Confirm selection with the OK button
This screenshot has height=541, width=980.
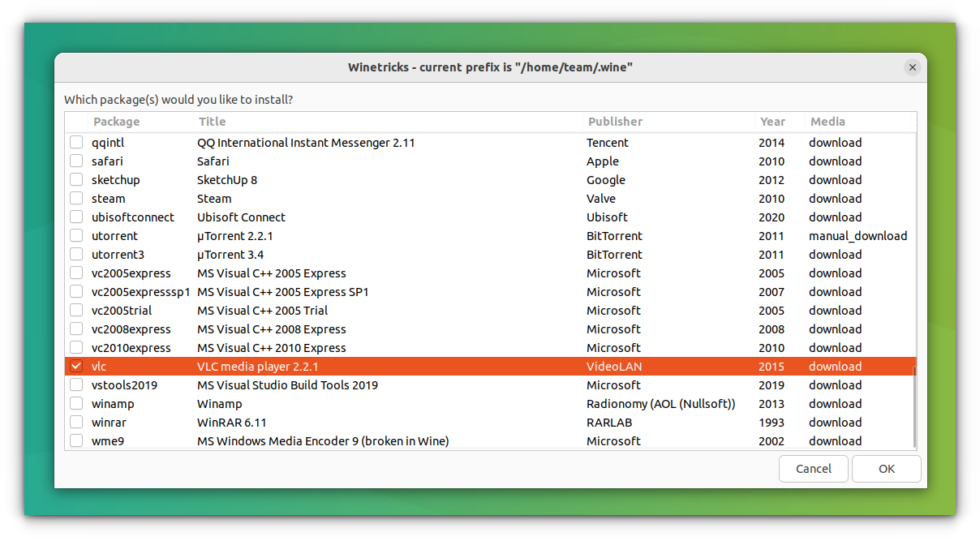pos(887,469)
